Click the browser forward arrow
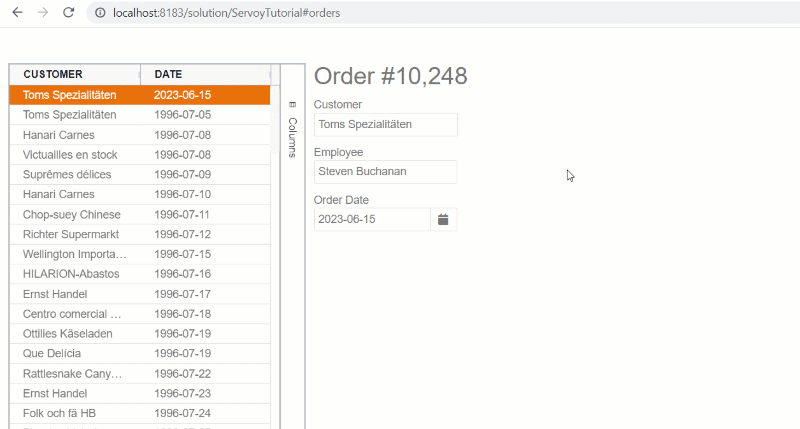 (x=42, y=13)
